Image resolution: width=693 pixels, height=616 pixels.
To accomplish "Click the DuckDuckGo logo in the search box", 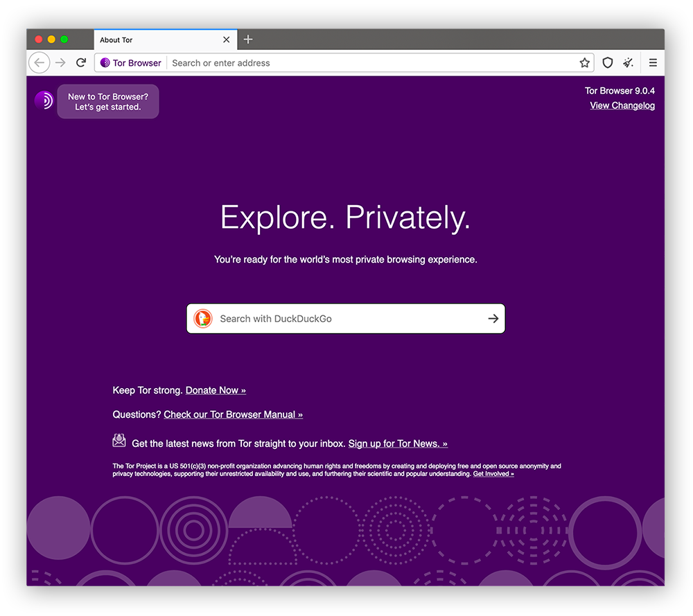I will click(x=203, y=319).
